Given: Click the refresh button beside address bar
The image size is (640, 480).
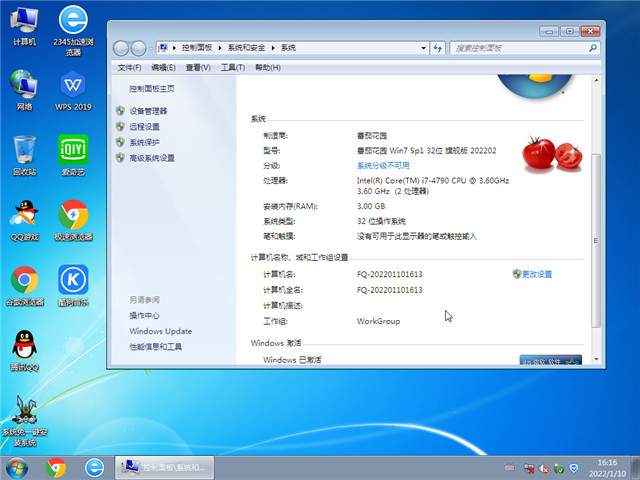Looking at the screenshot, I should (x=438, y=48).
